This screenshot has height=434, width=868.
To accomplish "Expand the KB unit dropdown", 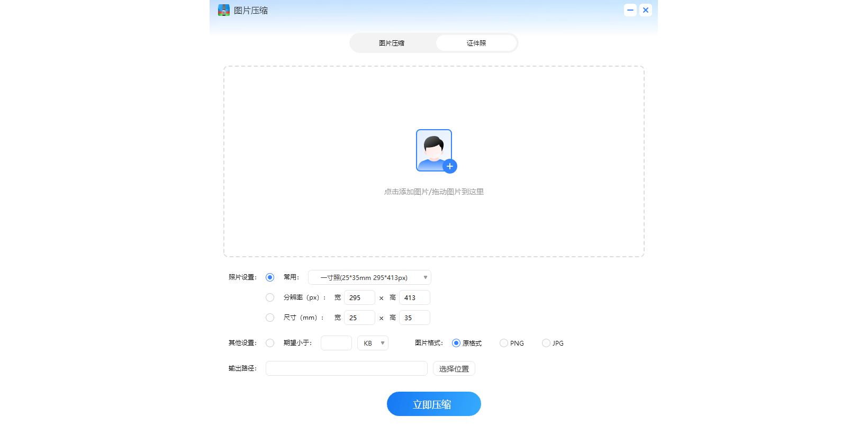I will [373, 343].
